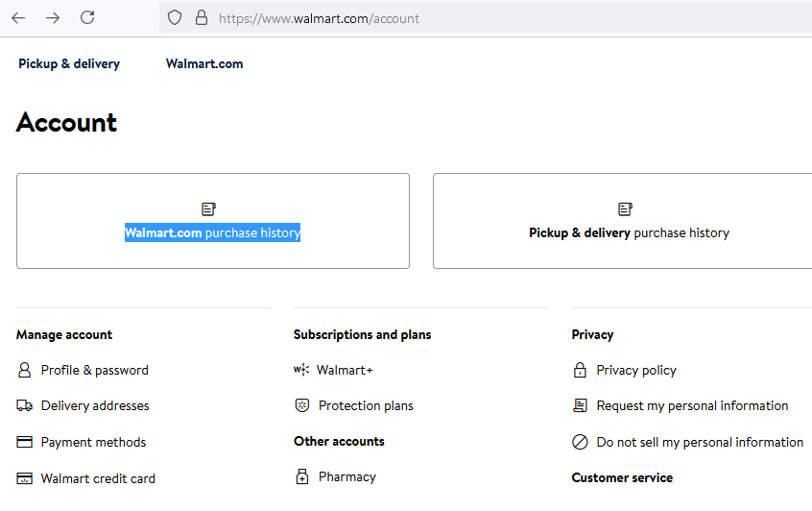
Task: Click the prohibited circle icon beside Do not sell
Action: 580,442
